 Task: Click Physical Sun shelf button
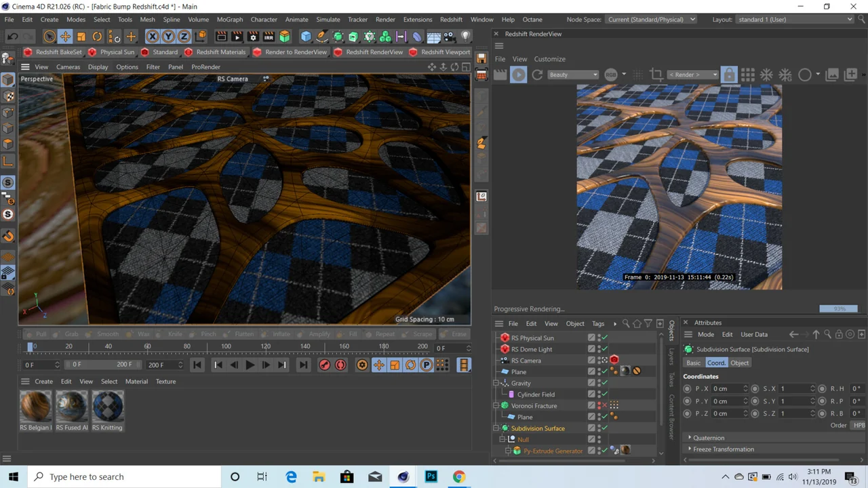tap(111, 52)
